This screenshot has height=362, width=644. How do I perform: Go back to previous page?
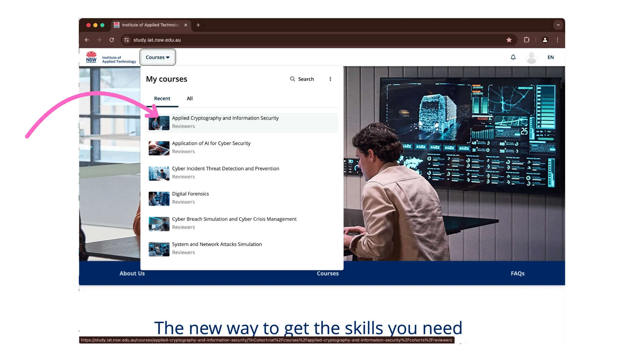pos(87,40)
